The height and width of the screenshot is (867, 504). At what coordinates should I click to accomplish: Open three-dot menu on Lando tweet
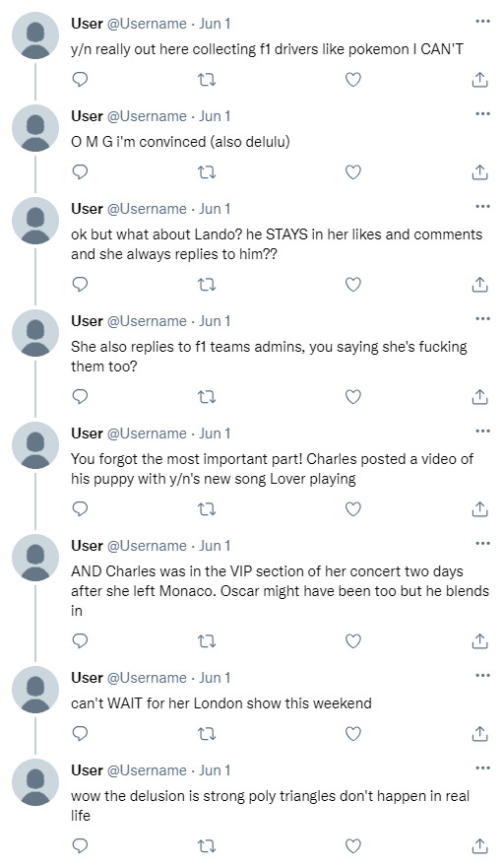tap(482, 206)
